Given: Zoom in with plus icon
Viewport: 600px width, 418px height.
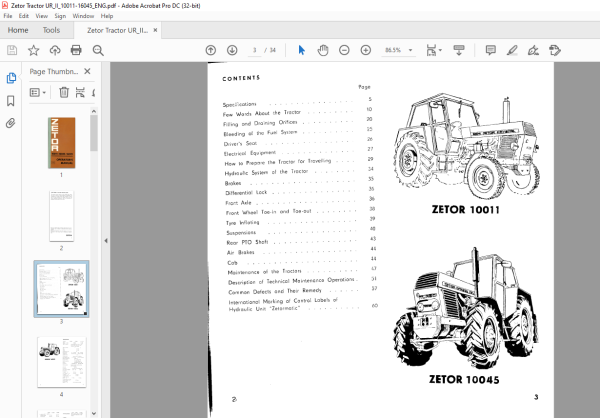Looking at the screenshot, I should pos(366,50).
